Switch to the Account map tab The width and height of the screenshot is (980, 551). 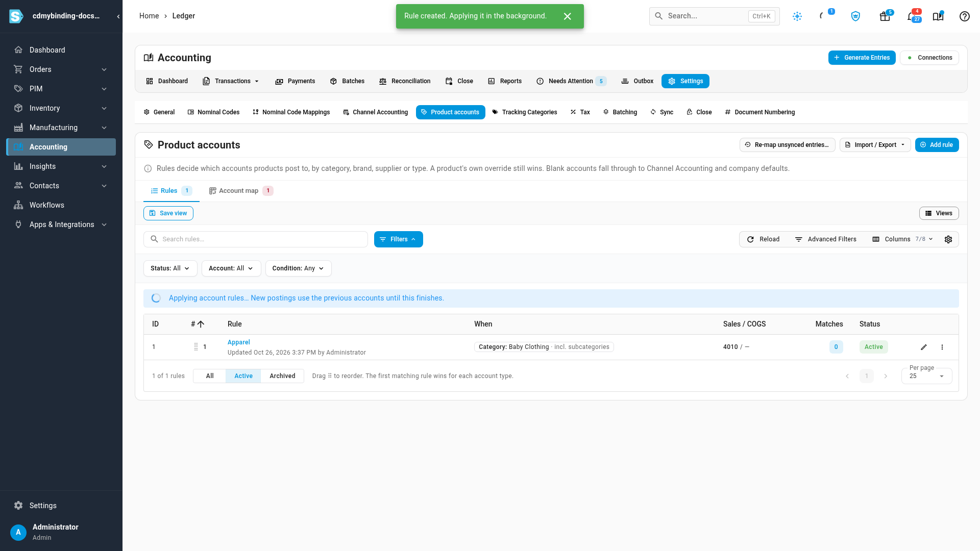241,191
